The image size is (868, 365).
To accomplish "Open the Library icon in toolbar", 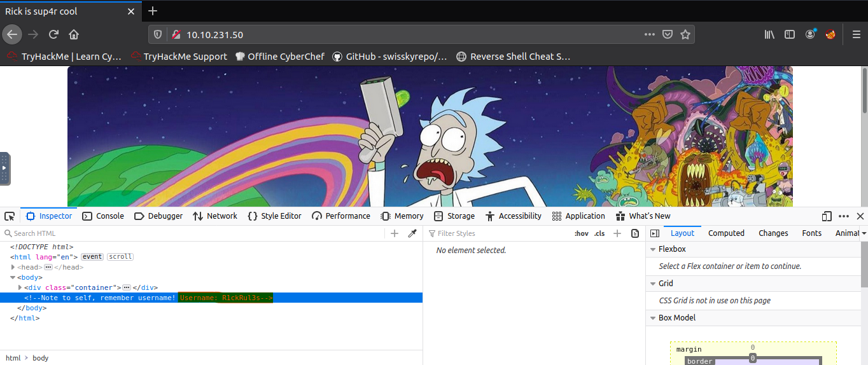I will (769, 34).
